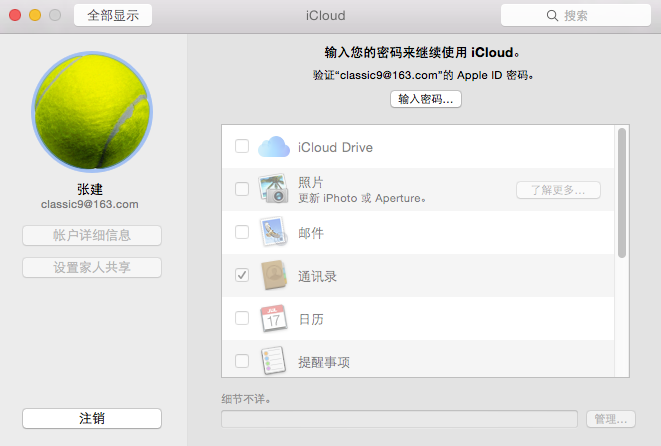Enable the 日历 checkbox

point(242,318)
